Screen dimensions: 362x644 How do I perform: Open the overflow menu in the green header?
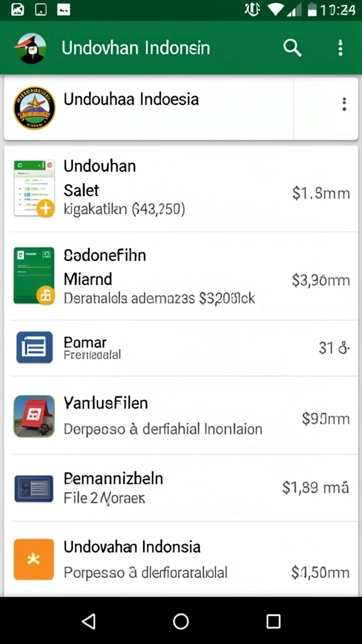coord(340,48)
